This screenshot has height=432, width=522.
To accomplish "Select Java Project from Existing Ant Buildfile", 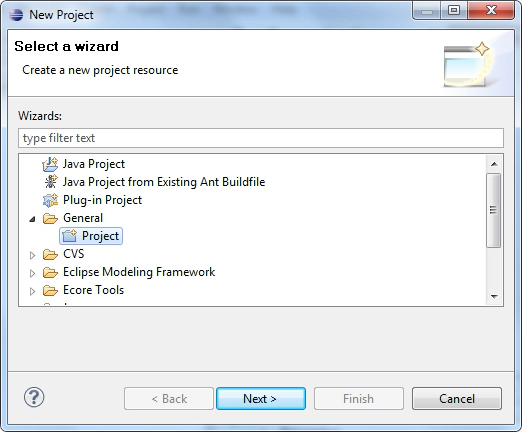I will 164,182.
